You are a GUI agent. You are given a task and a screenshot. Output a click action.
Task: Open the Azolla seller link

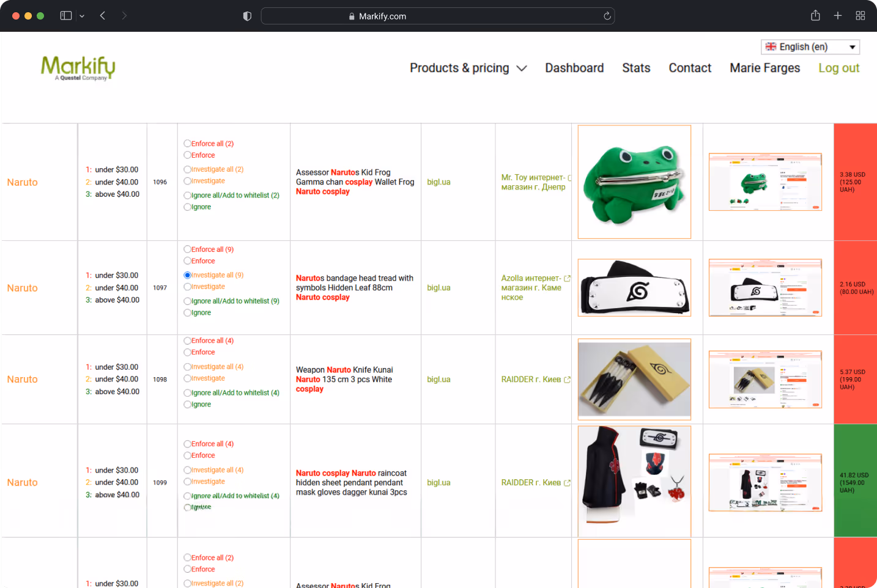[x=531, y=288]
